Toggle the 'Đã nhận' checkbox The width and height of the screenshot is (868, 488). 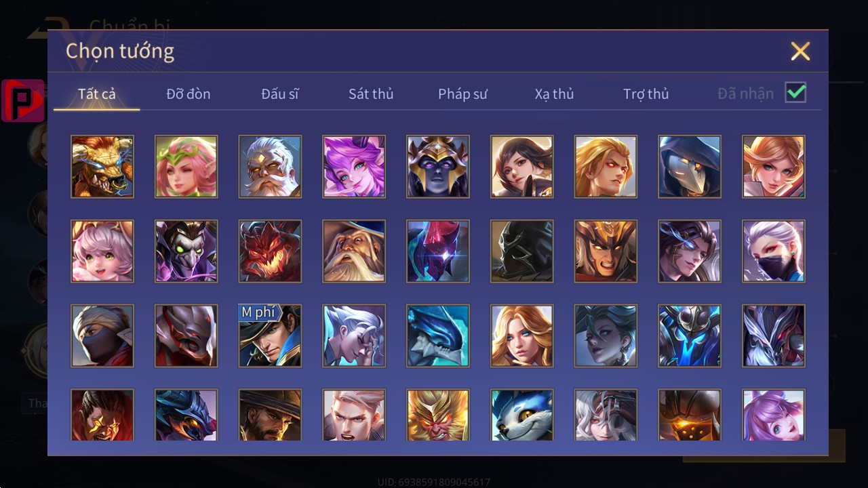coord(795,93)
